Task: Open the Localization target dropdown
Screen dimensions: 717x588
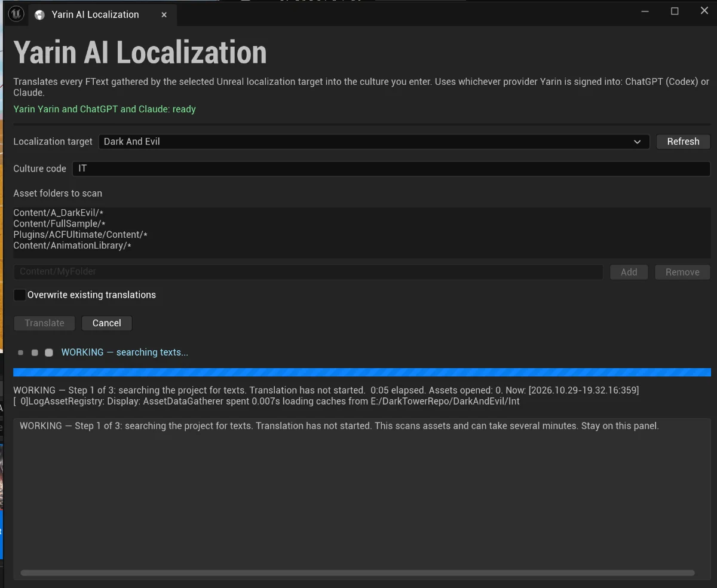Action: point(374,142)
